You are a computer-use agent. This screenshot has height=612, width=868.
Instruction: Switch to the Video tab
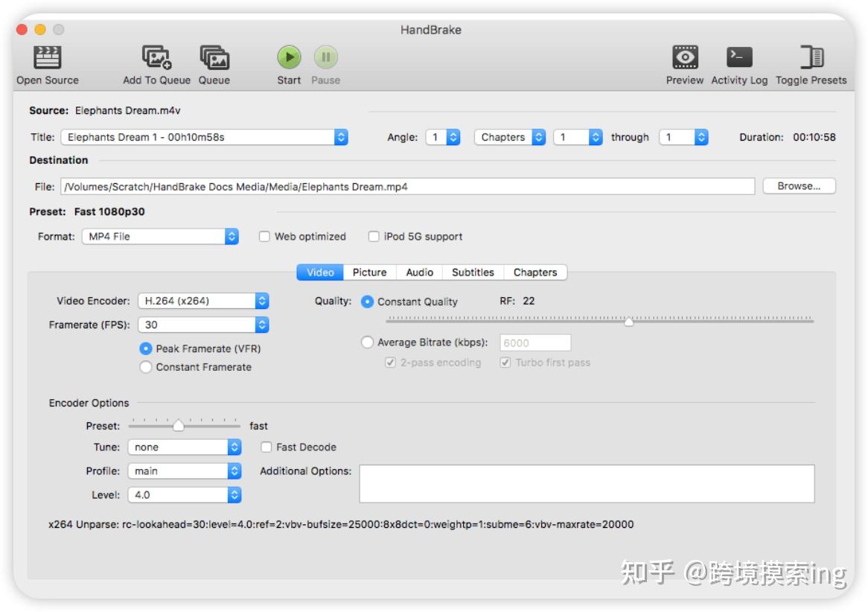[x=320, y=272]
